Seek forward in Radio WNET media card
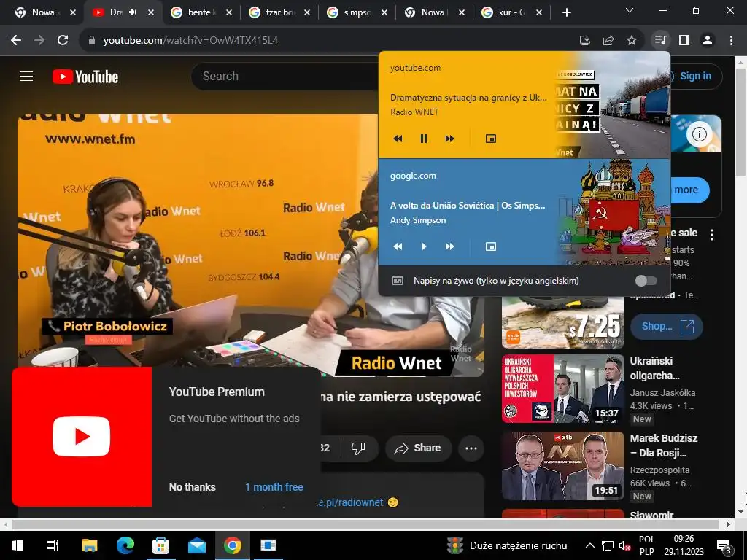747x560 pixels. click(x=449, y=139)
